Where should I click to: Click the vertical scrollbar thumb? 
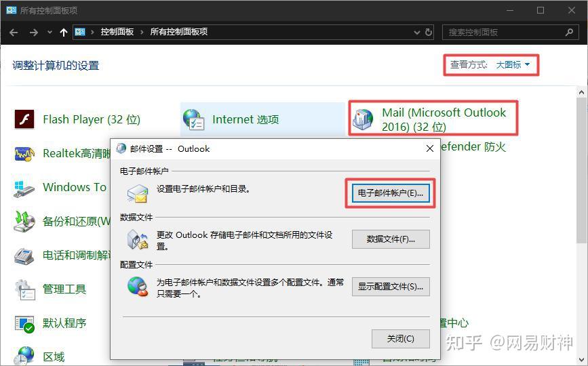(581, 170)
